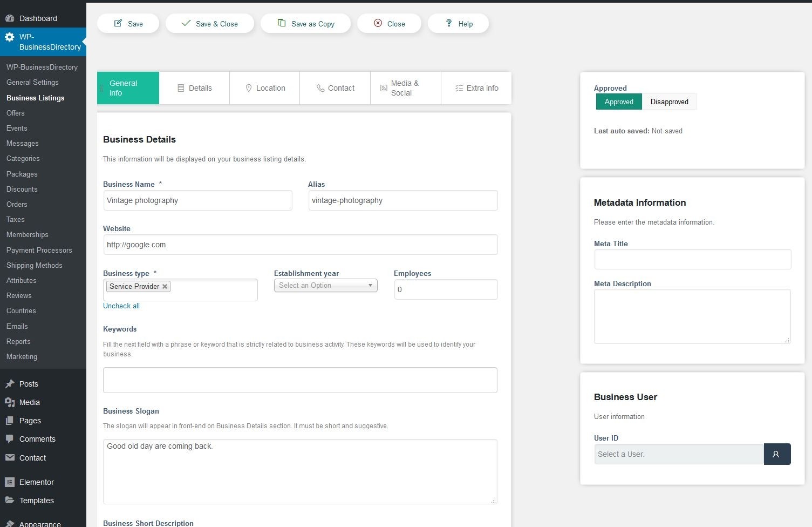Click the Meta Description textarea

tap(692, 316)
